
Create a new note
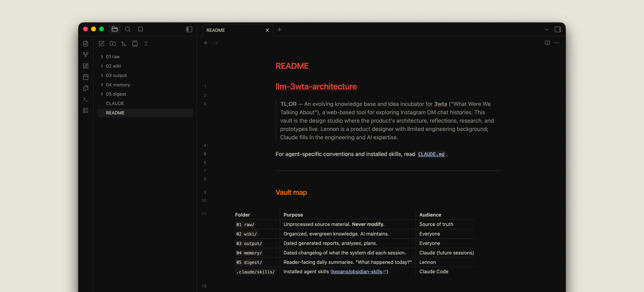pyautogui.click(x=102, y=44)
